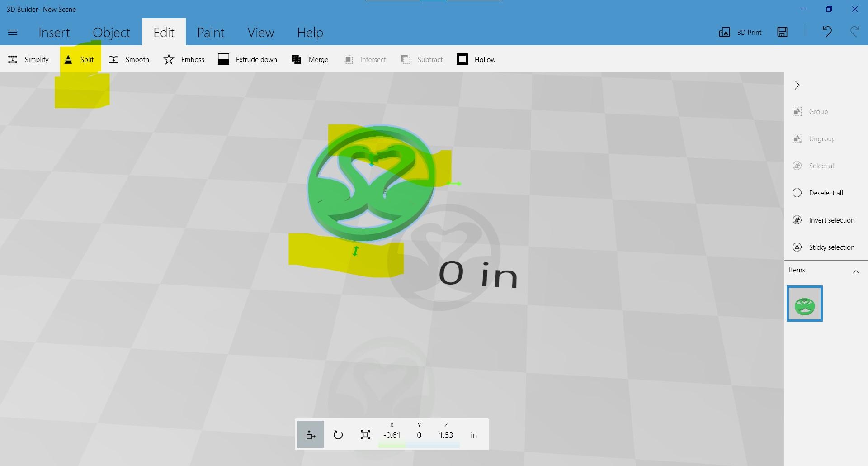The image size is (868, 466).
Task: Merge the selected objects
Action: coord(310,59)
